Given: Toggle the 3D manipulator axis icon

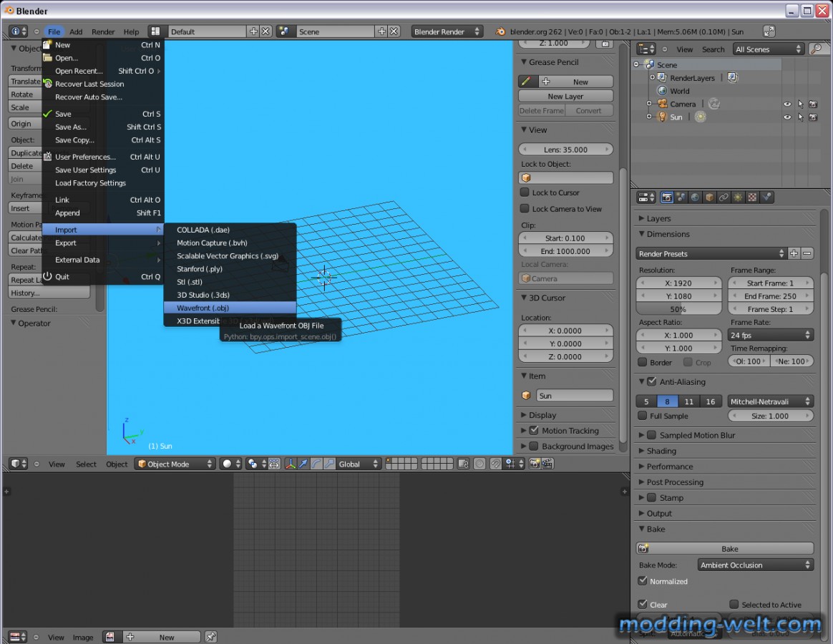Looking at the screenshot, I should click(x=290, y=464).
